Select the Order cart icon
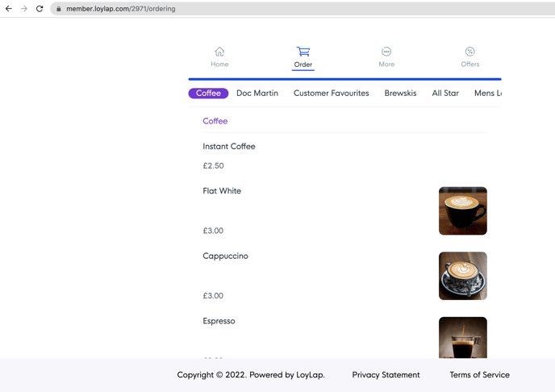Screen dimensions: 555x392 (x=303, y=52)
